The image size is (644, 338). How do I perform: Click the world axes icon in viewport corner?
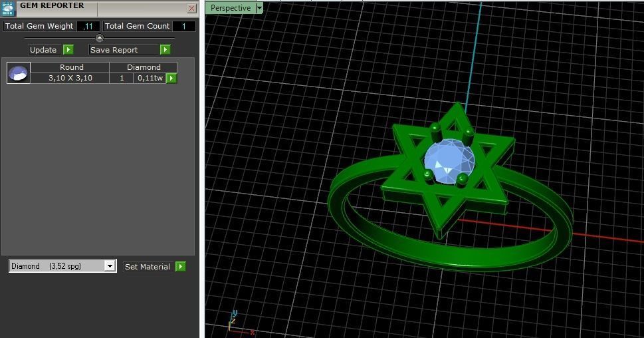click(241, 323)
